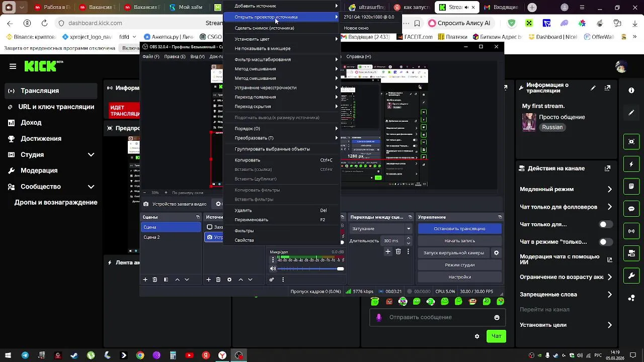The image size is (644, 362).
Task: Adjust the Микр/доп volume slider
Action: point(310,269)
